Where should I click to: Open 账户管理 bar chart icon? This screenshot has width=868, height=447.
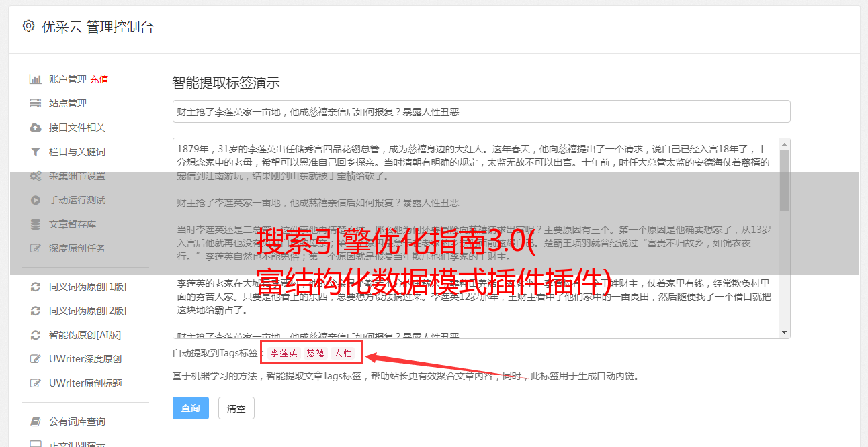coord(36,79)
